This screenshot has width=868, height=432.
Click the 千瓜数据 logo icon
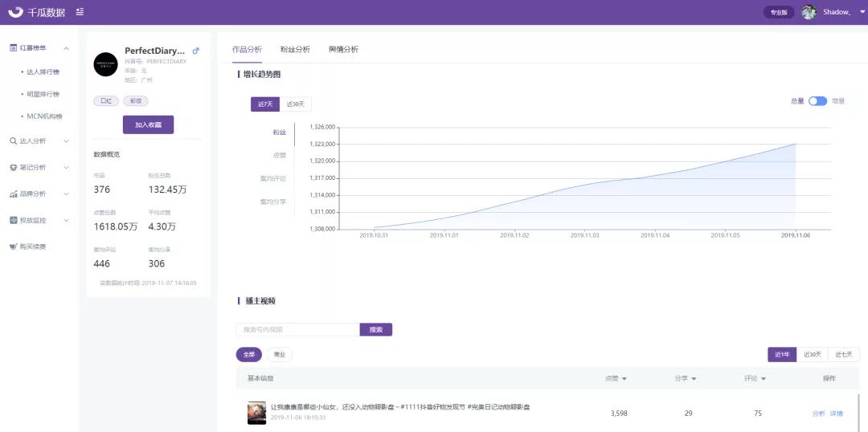click(15, 11)
